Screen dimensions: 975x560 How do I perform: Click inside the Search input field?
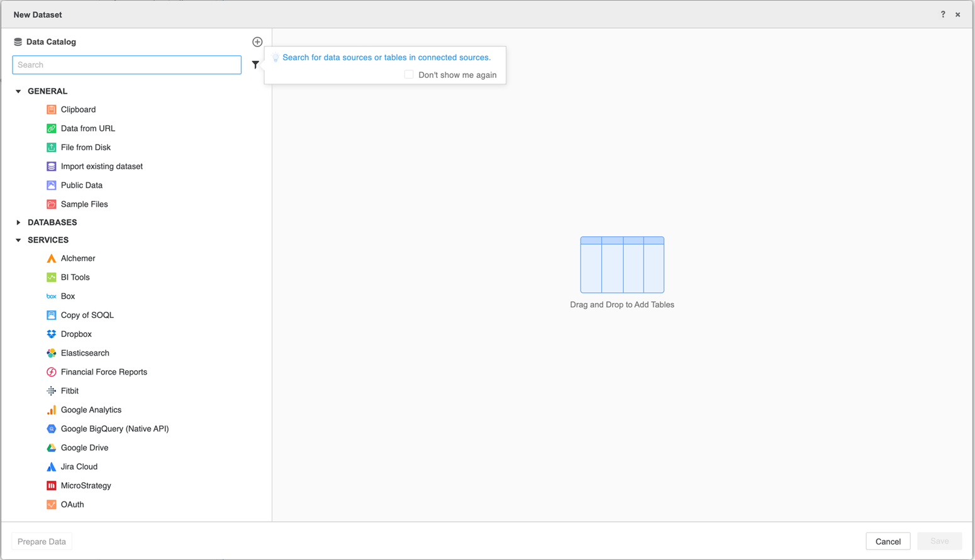(126, 65)
